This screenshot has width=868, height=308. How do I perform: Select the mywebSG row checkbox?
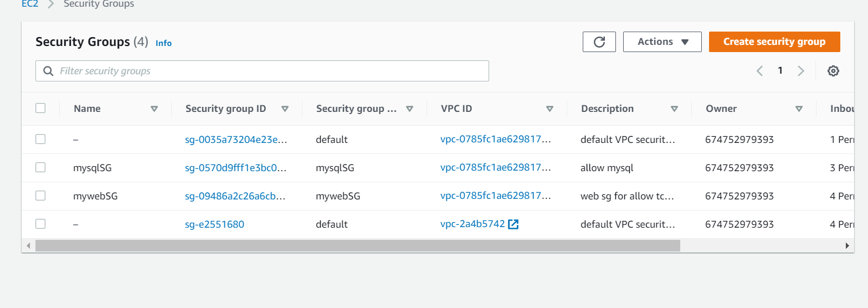tap(40, 196)
